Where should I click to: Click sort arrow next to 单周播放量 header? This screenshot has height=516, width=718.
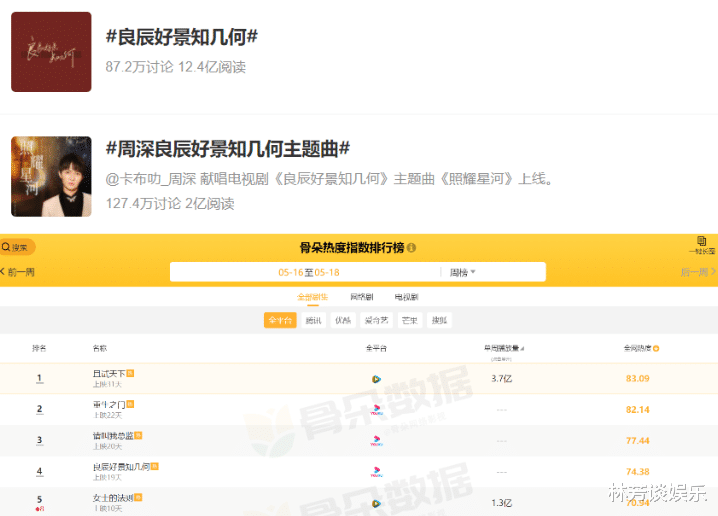coord(522,348)
